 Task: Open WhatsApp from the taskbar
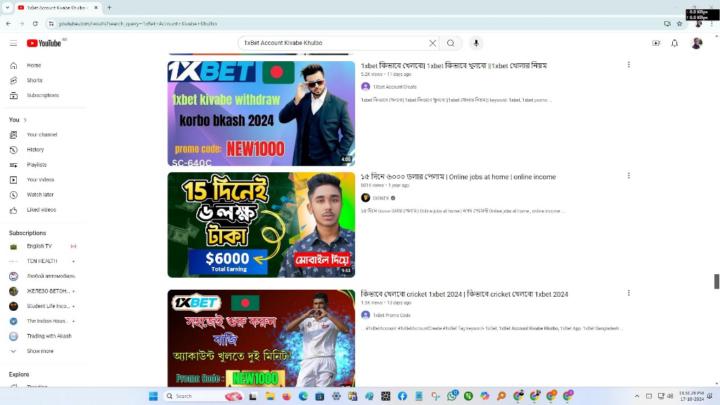coord(452,396)
